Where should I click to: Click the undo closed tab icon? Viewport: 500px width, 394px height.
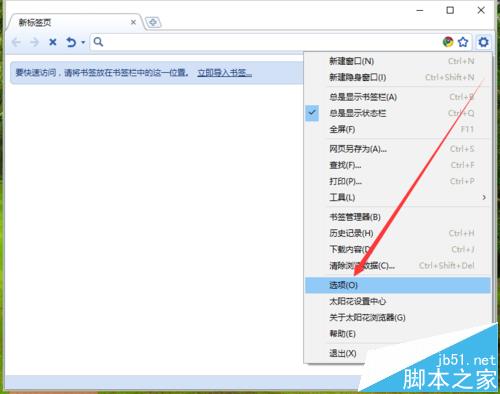tap(71, 42)
